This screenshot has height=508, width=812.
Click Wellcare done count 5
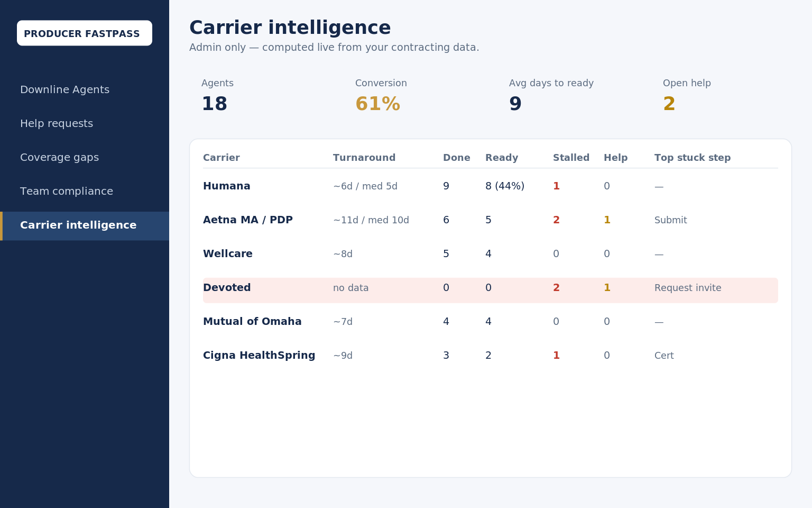446,254
